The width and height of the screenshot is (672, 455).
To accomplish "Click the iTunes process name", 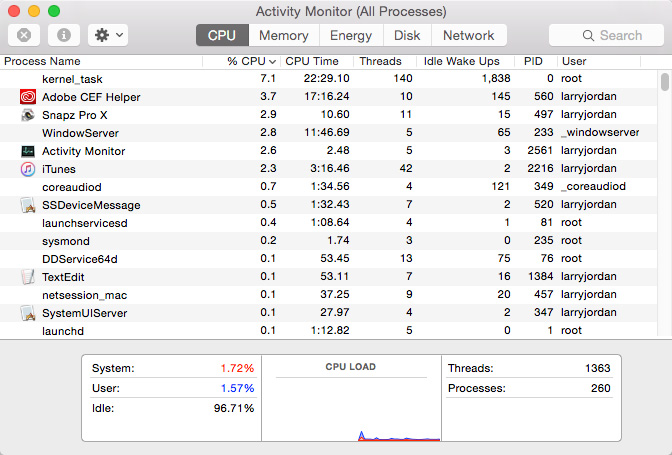I will (x=59, y=169).
